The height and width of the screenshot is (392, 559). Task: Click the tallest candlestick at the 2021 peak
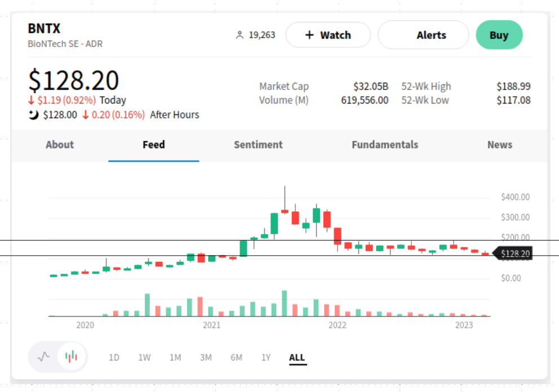click(285, 211)
